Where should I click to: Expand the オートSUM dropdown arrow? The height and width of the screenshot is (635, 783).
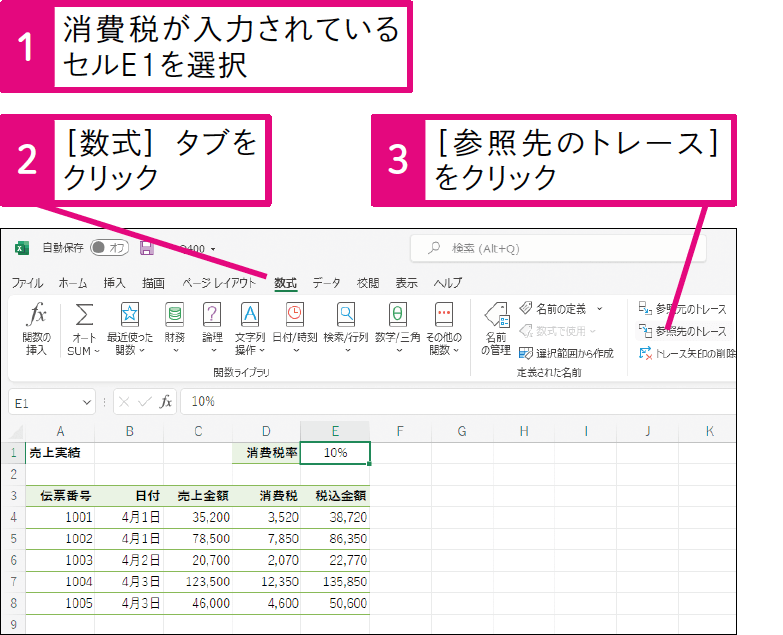97,351
